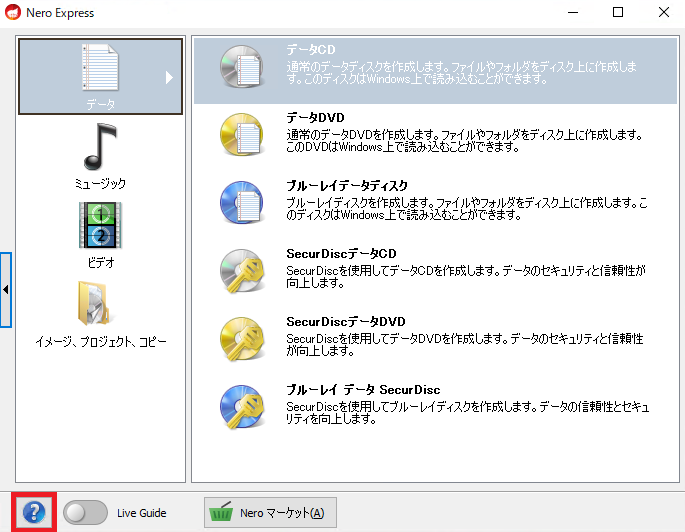Viewport: 685px width, 532px height.
Task: Click the SecurDiscデータDVD key disc icon
Action: pos(242,339)
